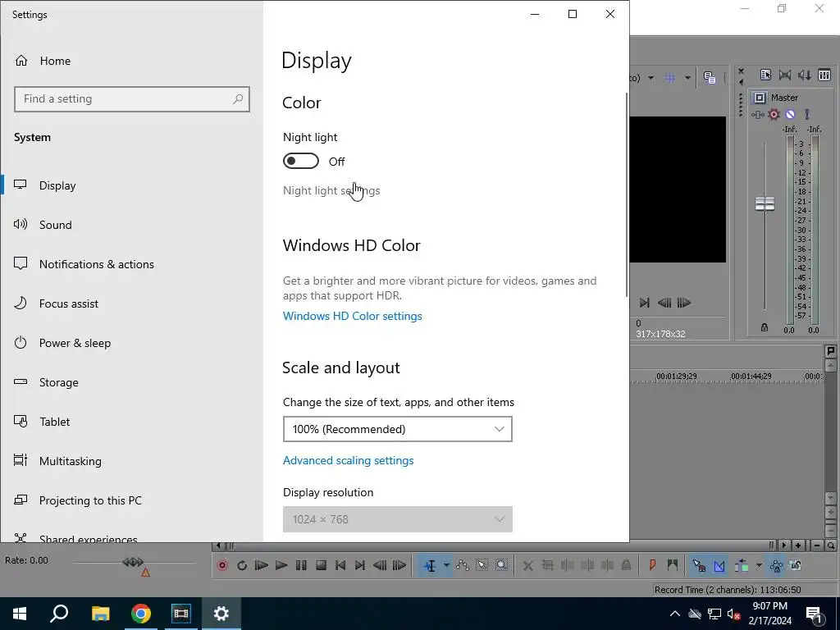Open the Display resolution 1024 × 768 dropdown
The width and height of the screenshot is (840, 630).
click(x=398, y=519)
